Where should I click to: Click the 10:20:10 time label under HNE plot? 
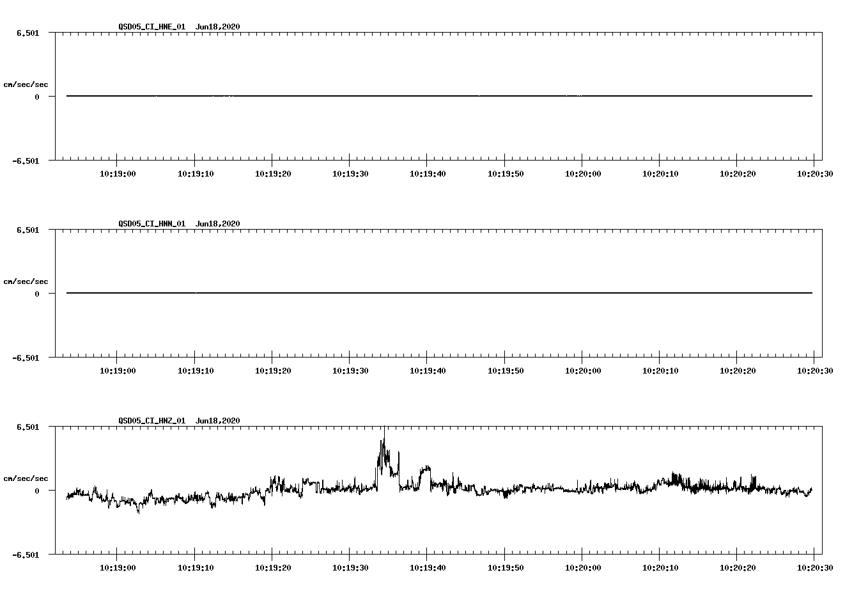[660, 173]
